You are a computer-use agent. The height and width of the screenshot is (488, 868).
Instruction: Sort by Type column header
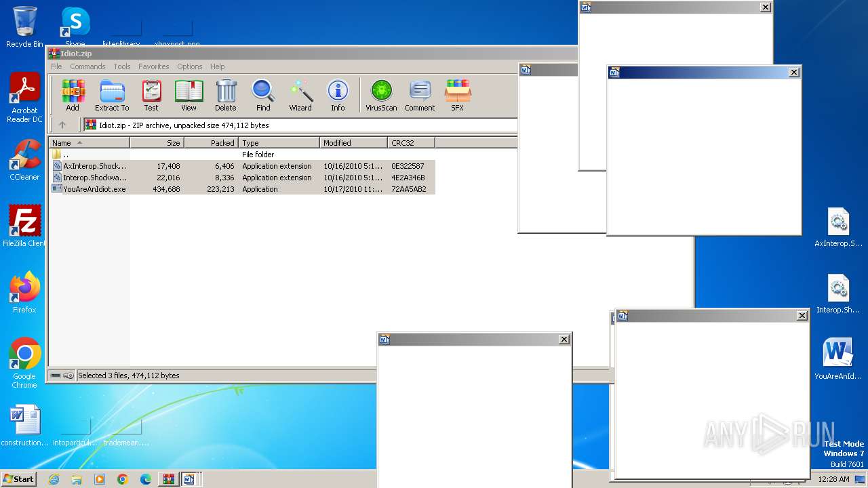point(279,143)
